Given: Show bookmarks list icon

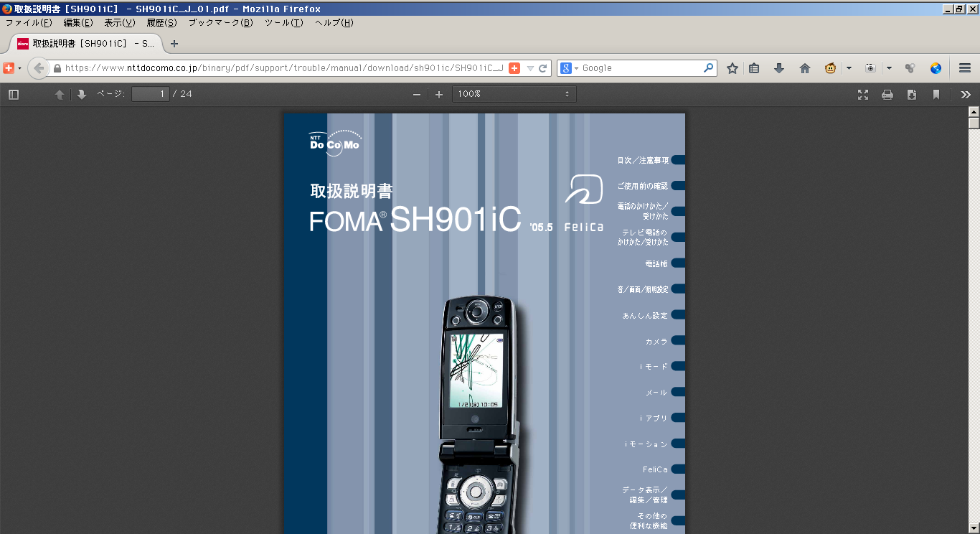Looking at the screenshot, I should click(x=754, y=68).
